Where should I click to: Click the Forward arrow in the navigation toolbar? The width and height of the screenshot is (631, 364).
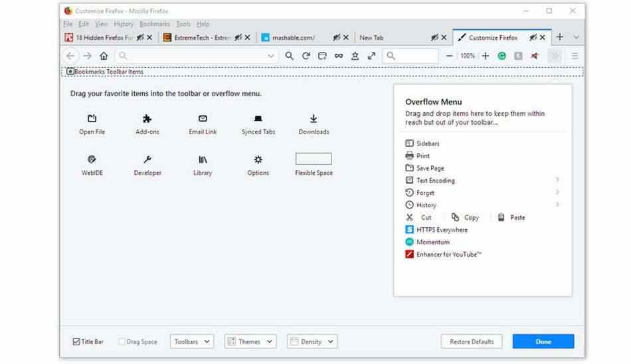pos(87,56)
